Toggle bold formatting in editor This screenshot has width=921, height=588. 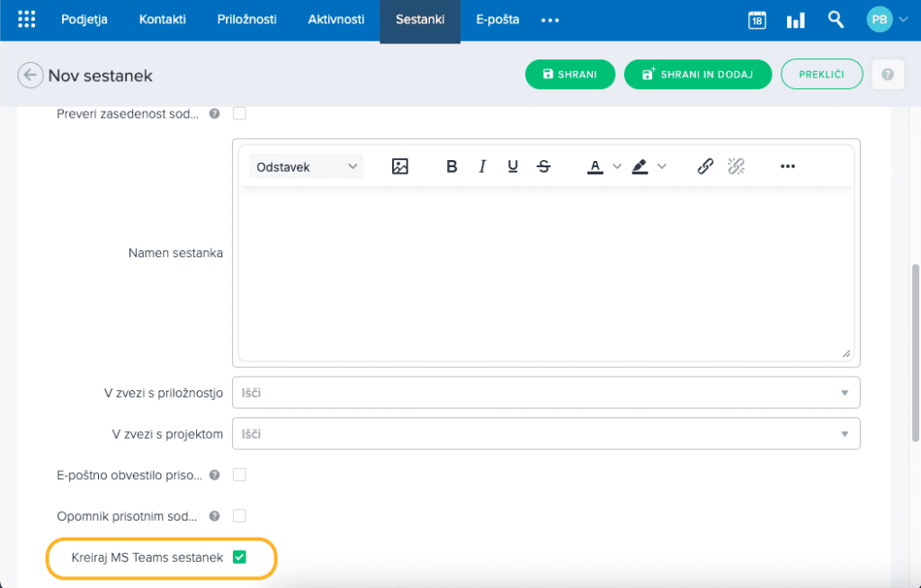pos(452,166)
